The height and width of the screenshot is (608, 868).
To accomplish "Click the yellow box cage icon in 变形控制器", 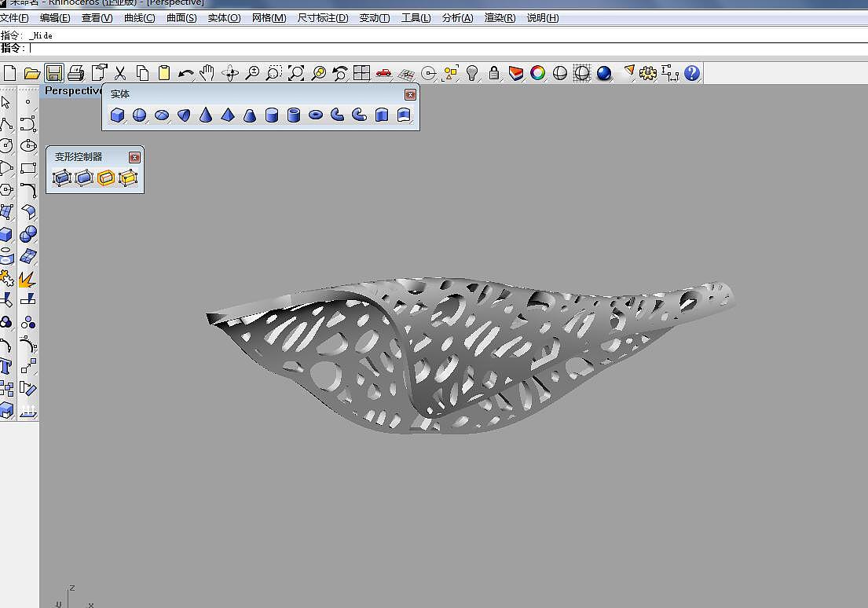I will click(x=128, y=178).
